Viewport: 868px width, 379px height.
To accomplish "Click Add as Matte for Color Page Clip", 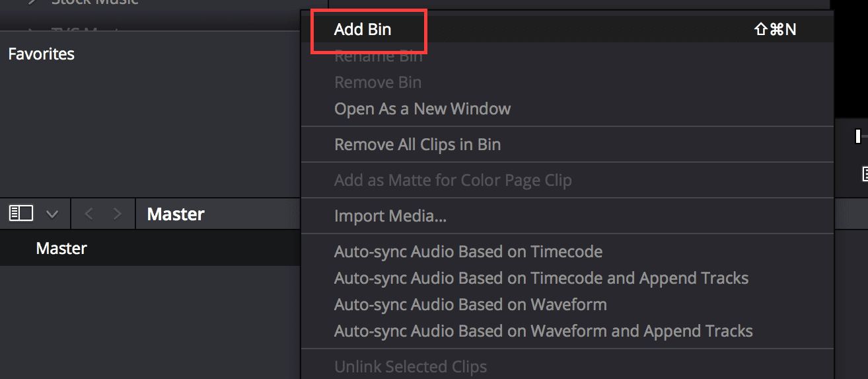I will (452, 180).
